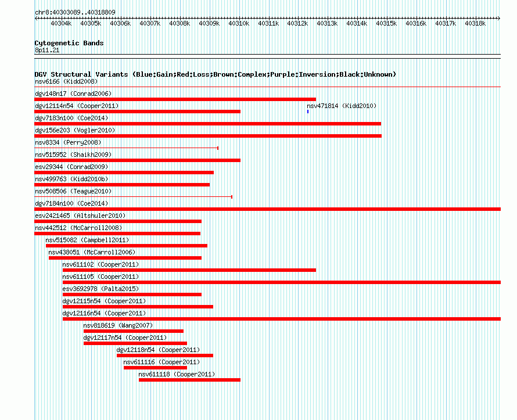Select esv2421465 (Altshuler2010) label
517x420 pixels.
point(80,216)
